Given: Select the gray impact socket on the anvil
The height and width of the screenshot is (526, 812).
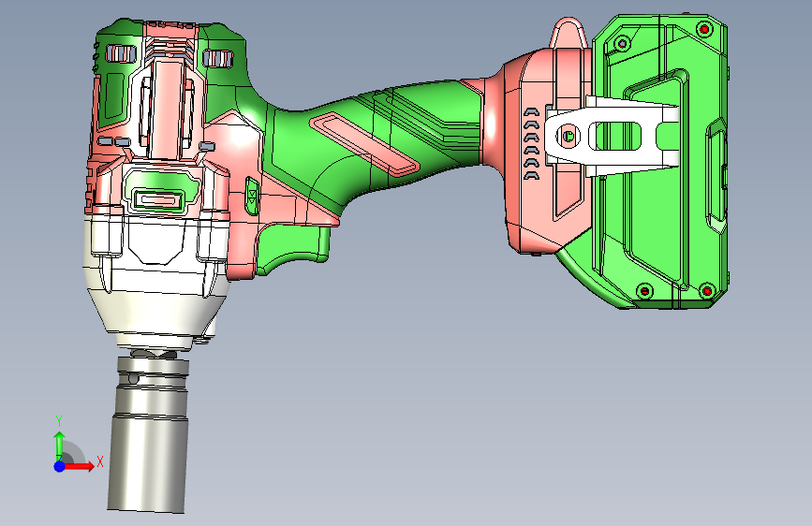Looking at the screenshot, I should point(148,435).
